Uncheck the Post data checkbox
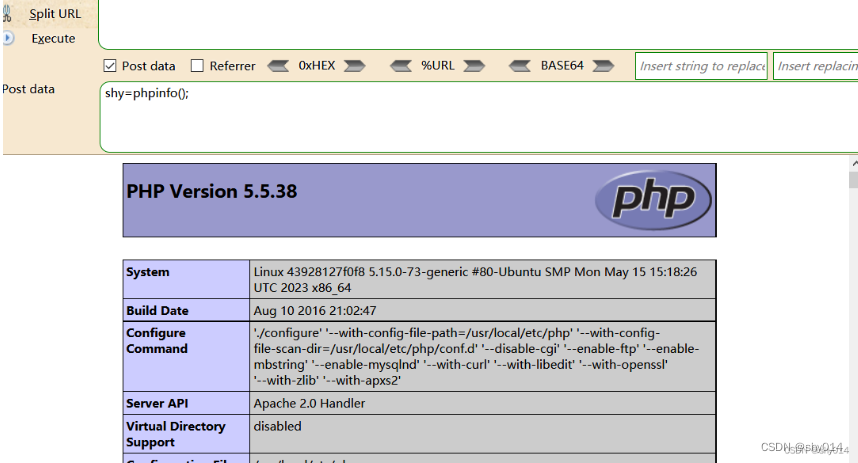Image resolution: width=858 pixels, height=463 pixels. click(110, 66)
